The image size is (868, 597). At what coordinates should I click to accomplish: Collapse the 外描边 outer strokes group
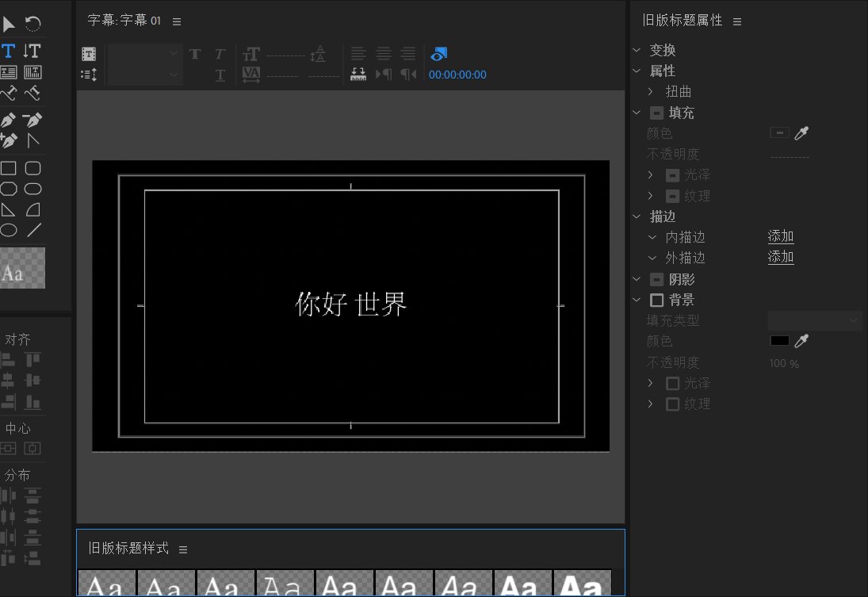pos(652,258)
